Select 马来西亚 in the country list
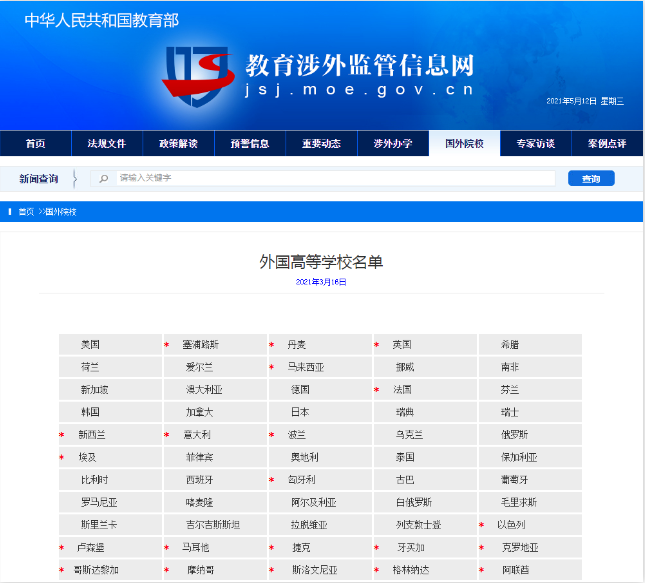This screenshot has width=645, height=583. click(306, 367)
